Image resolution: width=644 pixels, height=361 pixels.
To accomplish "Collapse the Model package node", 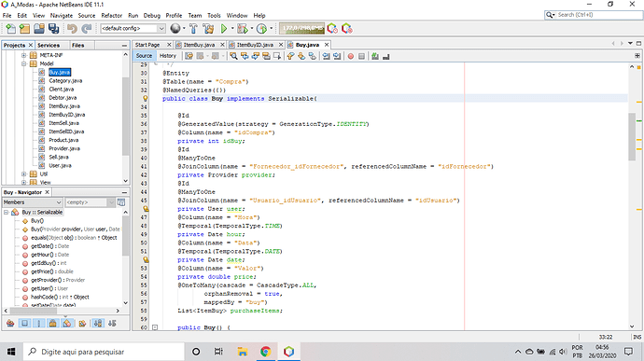I will (x=24, y=63).
